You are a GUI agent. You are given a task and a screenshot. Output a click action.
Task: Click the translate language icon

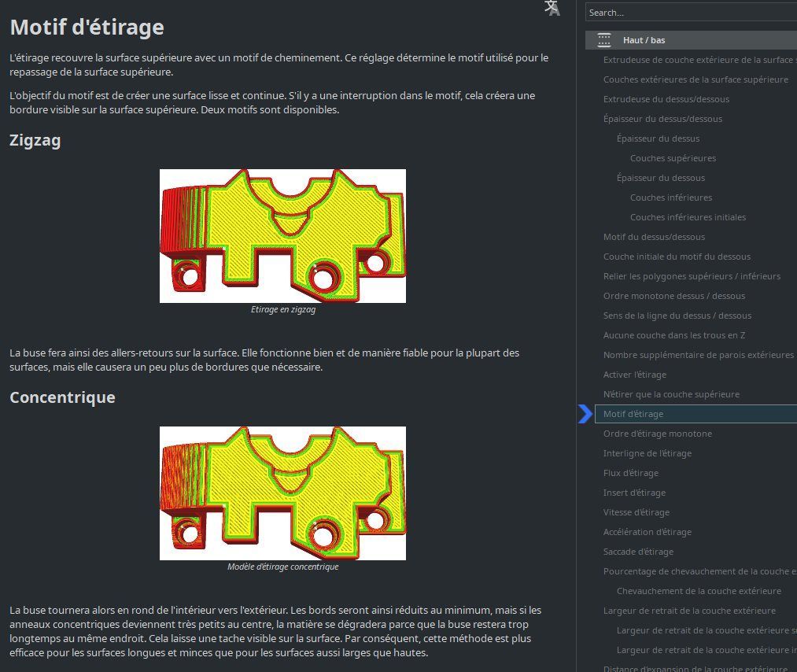click(552, 8)
